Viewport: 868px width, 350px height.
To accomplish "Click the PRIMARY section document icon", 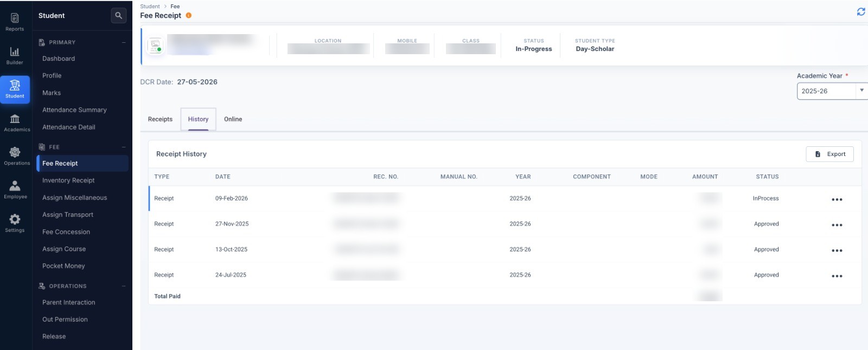I will pos(42,42).
